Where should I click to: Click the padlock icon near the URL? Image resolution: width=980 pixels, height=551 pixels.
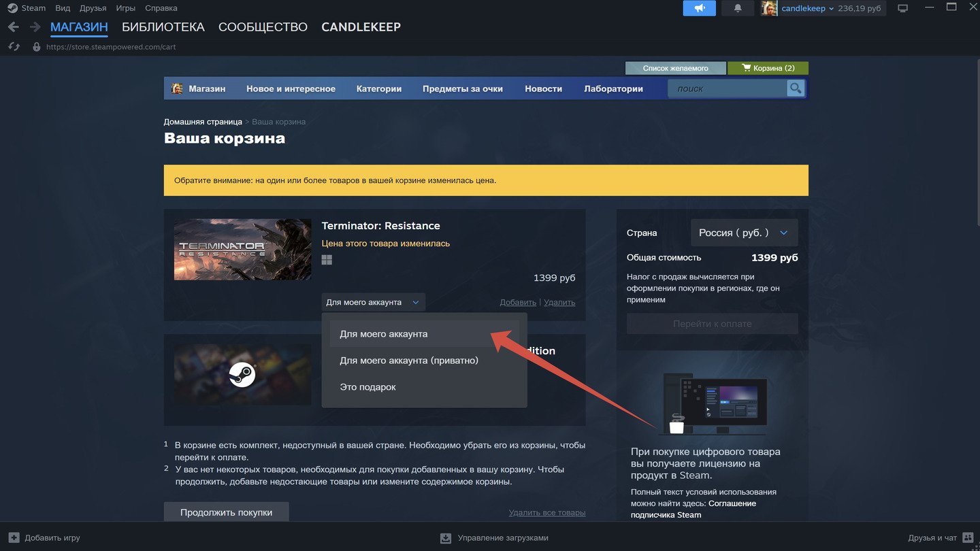click(37, 47)
